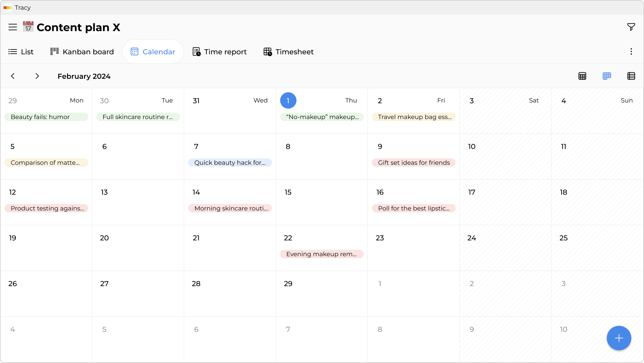This screenshot has width=644, height=363.
Task: Open the 'Evening makeup rem…' event
Action: (x=321, y=254)
